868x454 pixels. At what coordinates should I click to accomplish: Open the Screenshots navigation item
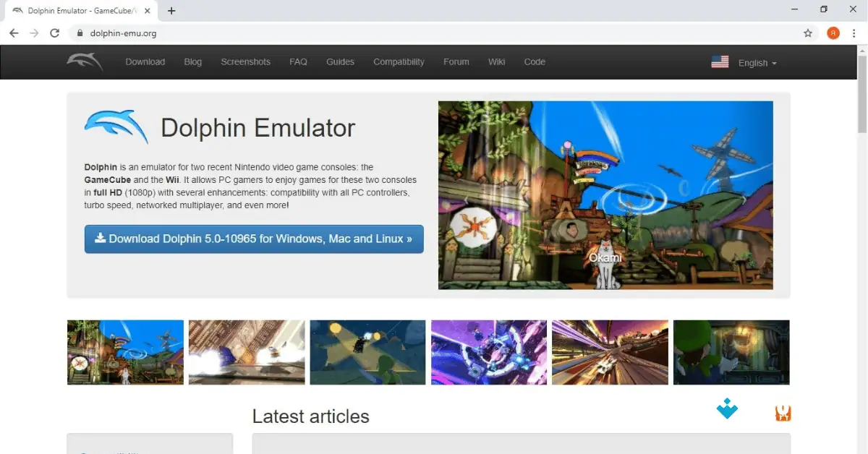point(245,61)
